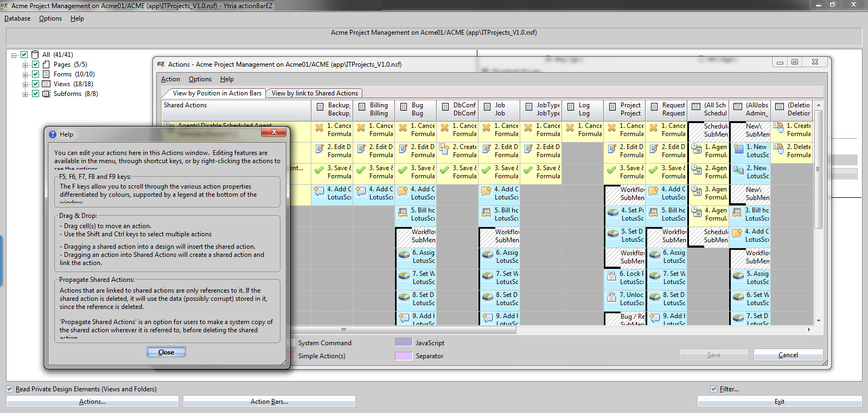
Task: Click the 1. New folder icon in AllJobs column
Action: pyautogui.click(x=738, y=149)
